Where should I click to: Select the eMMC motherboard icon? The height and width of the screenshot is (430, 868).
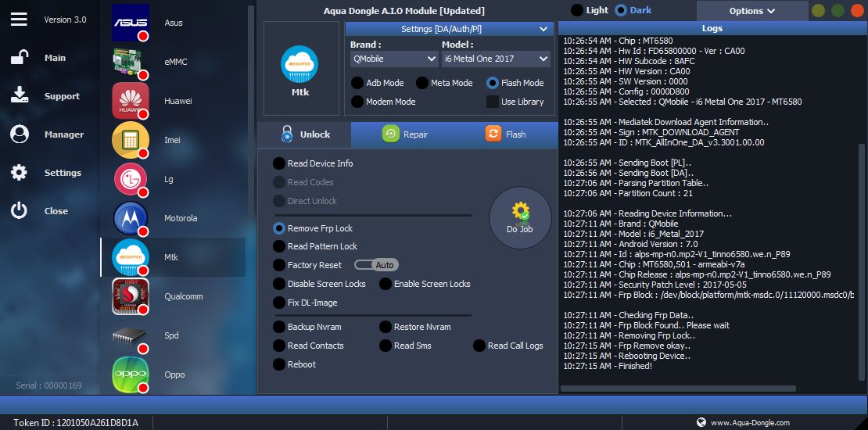pyautogui.click(x=131, y=62)
